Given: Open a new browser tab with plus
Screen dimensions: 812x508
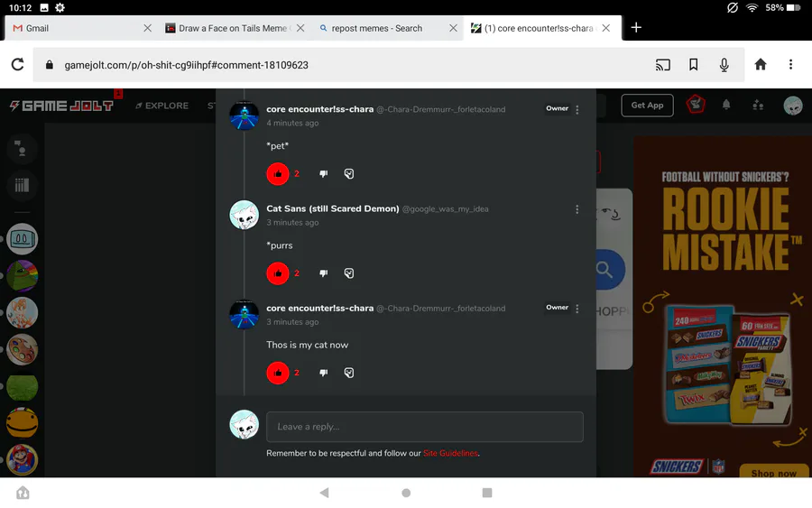Looking at the screenshot, I should click(x=636, y=27).
